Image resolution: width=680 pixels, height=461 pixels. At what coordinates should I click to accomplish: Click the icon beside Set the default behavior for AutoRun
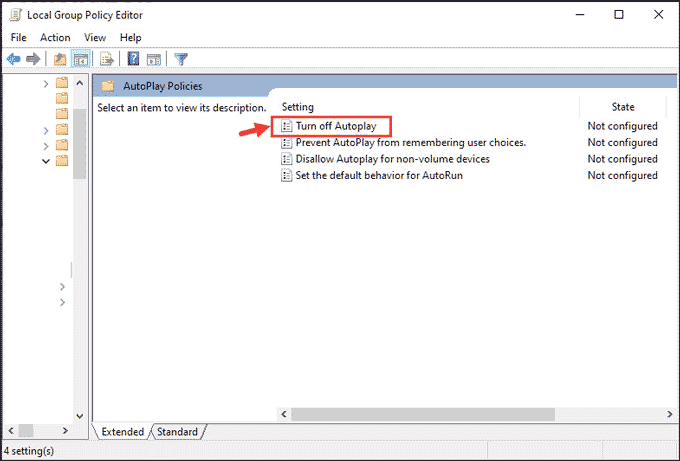(x=287, y=176)
